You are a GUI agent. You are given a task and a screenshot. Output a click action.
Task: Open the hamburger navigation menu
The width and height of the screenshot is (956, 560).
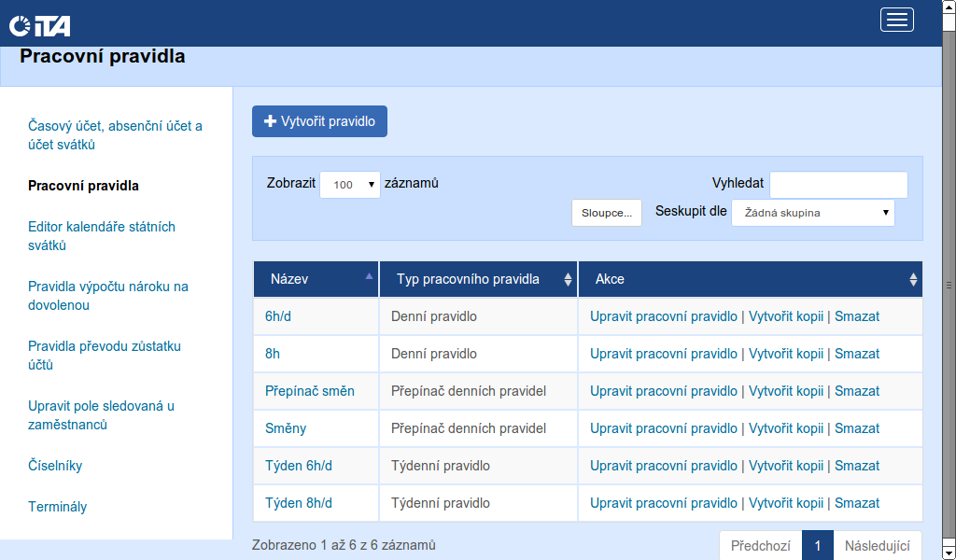pyautogui.click(x=896, y=20)
